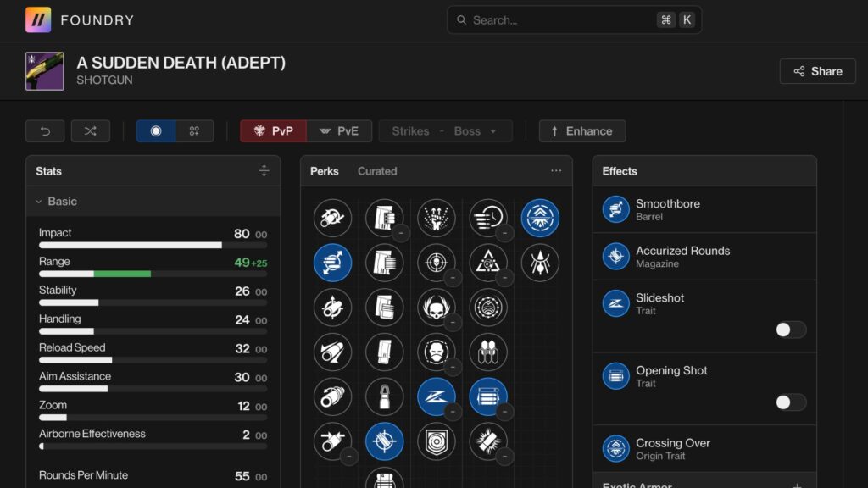This screenshot has width=868, height=488.
Task: Switch to the grid view mode toggle
Action: [x=194, y=131]
